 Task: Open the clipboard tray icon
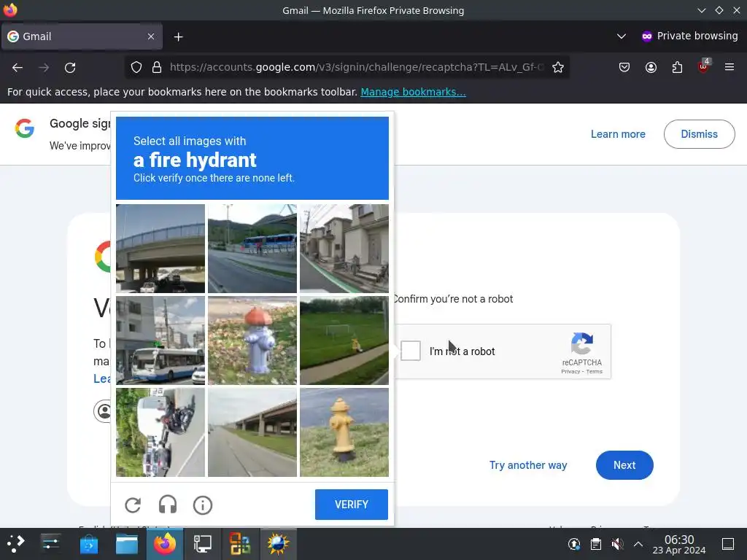595,544
